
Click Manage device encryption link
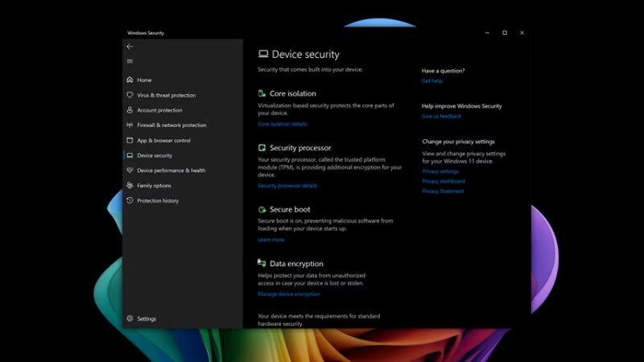pos(289,294)
